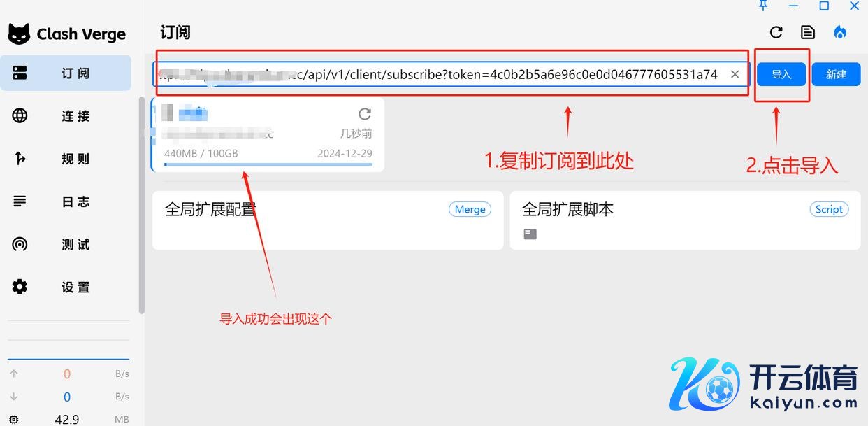
Task: Open runtime config document icon in header
Action: [808, 32]
